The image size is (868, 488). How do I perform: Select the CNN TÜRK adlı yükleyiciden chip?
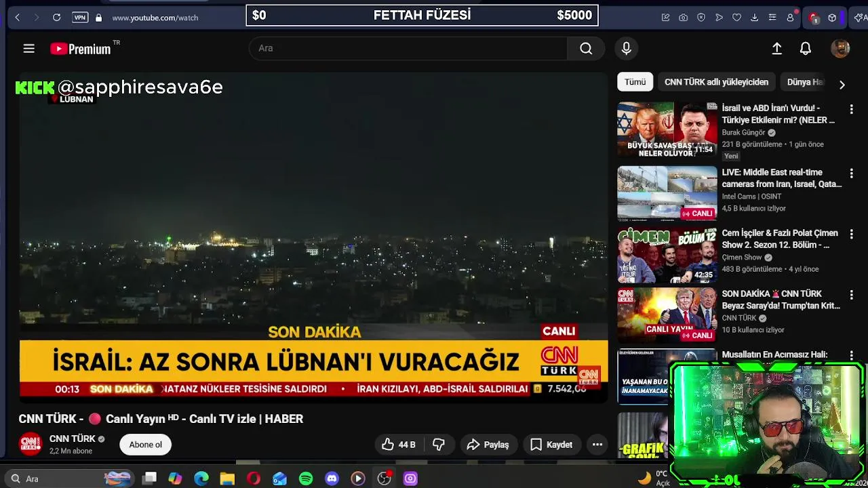716,82
